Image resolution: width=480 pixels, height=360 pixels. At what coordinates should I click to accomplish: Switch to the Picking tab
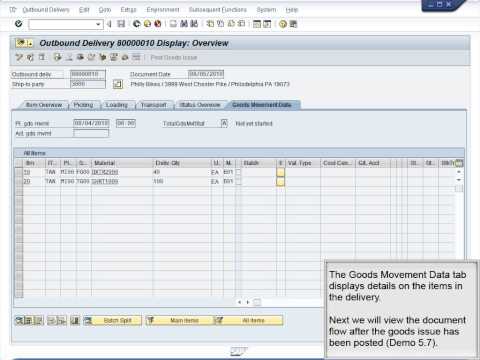click(x=83, y=105)
